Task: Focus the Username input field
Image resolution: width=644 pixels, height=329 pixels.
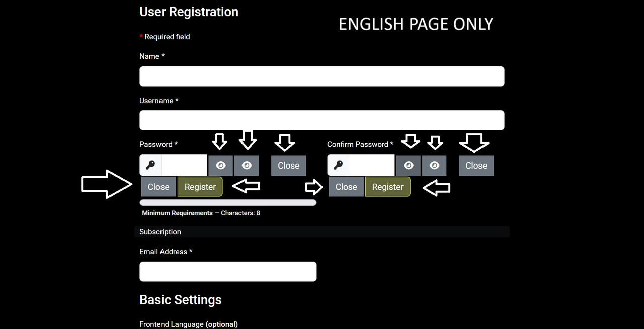Action: 322,120
